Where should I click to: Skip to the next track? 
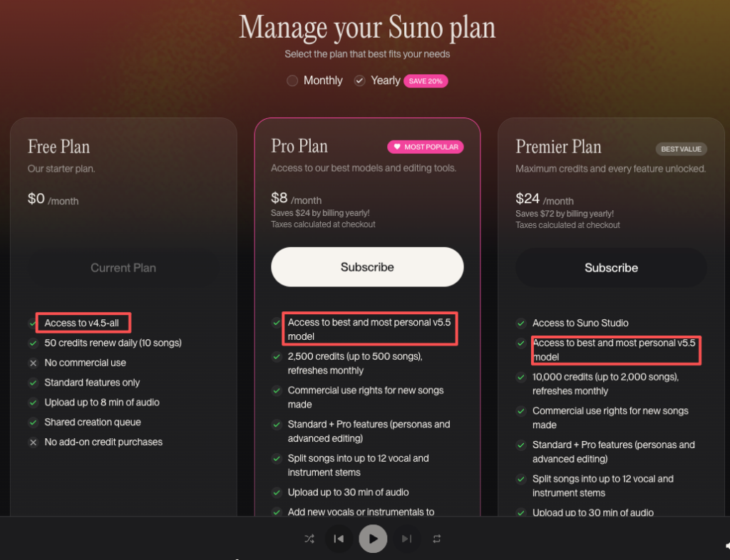coord(407,539)
